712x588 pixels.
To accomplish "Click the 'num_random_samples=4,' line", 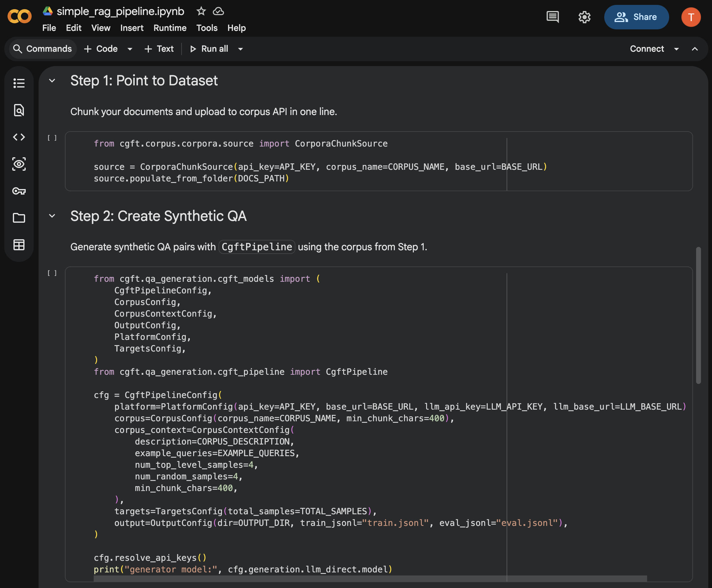I will coord(189,477).
